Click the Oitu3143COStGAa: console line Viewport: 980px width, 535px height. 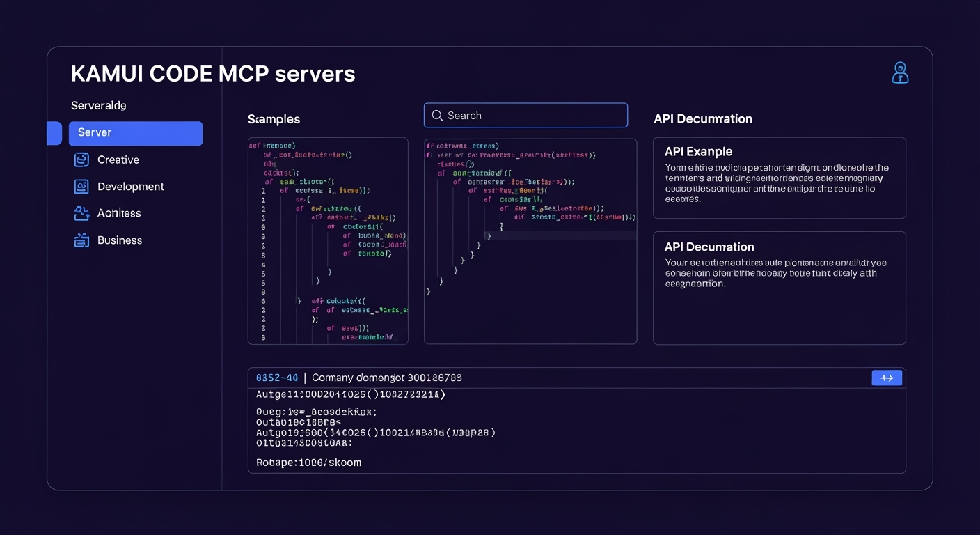[x=304, y=442]
